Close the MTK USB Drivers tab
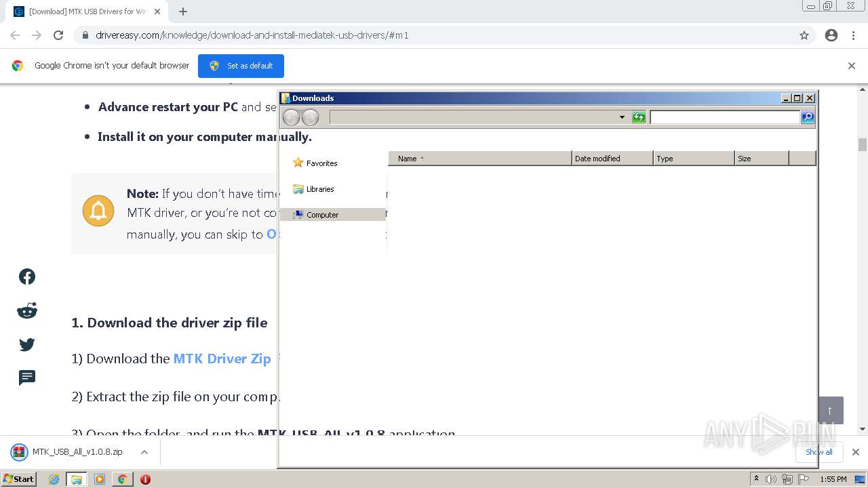 [x=157, y=12]
